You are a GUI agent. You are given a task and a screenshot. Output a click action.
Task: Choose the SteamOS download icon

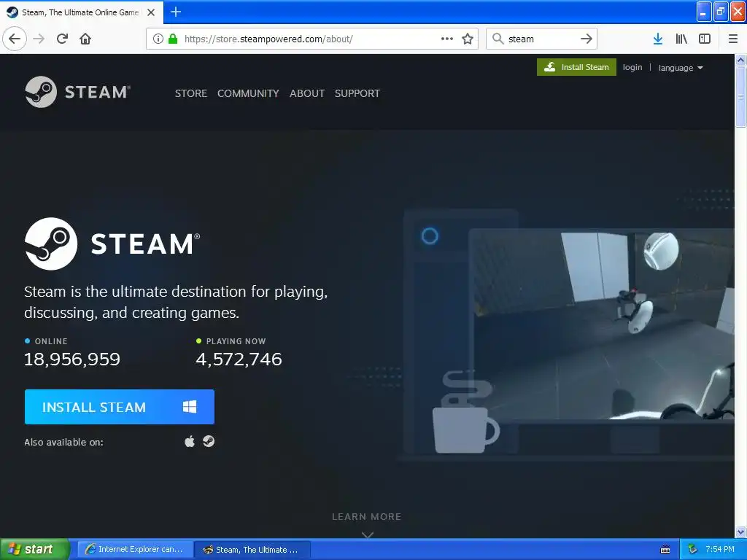click(x=209, y=441)
